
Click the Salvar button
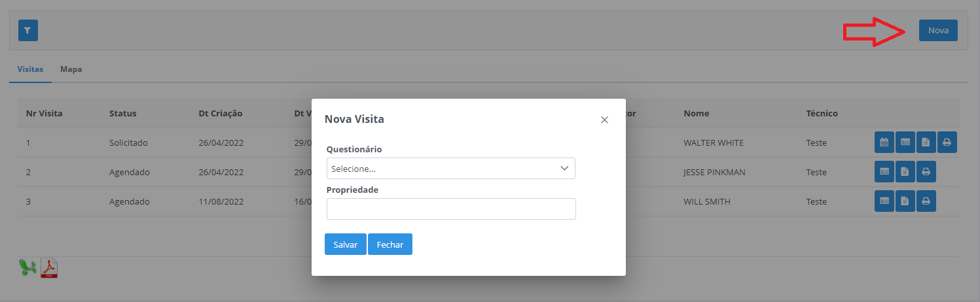[x=345, y=244]
